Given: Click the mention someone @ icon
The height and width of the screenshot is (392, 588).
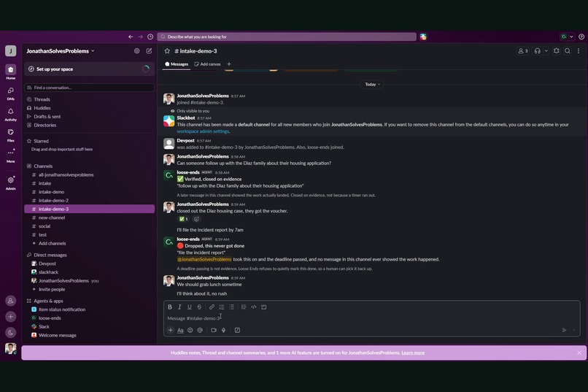Looking at the screenshot, I should 200,330.
